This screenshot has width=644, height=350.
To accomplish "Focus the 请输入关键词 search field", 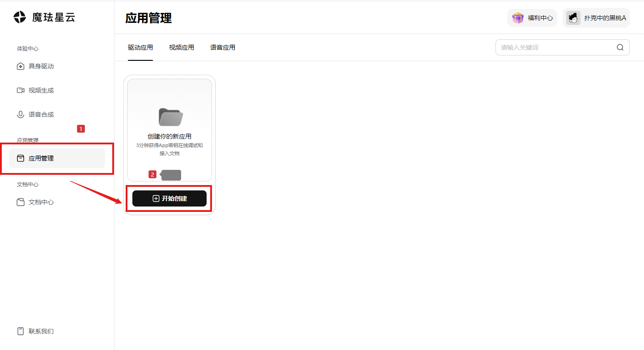I will point(562,47).
